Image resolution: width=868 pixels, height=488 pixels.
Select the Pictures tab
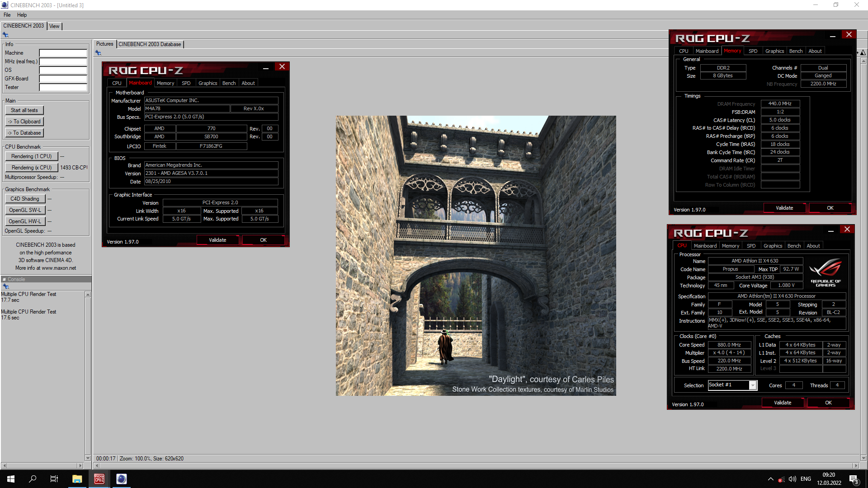105,44
